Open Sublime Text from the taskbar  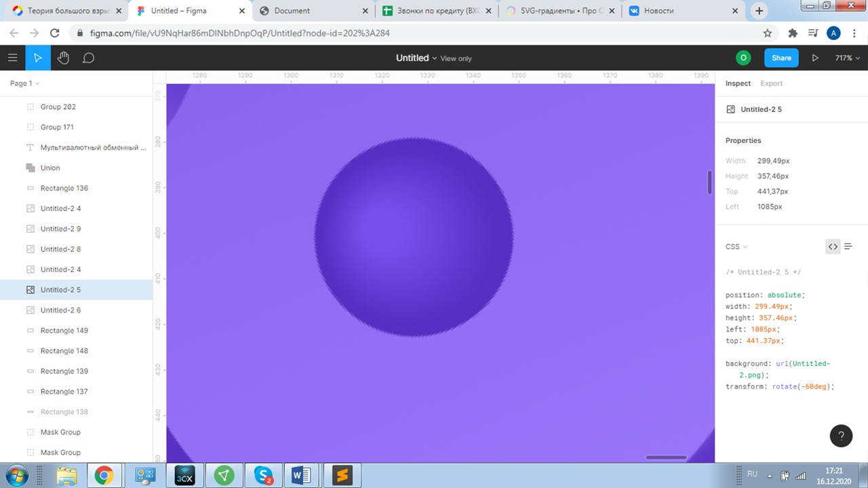342,476
